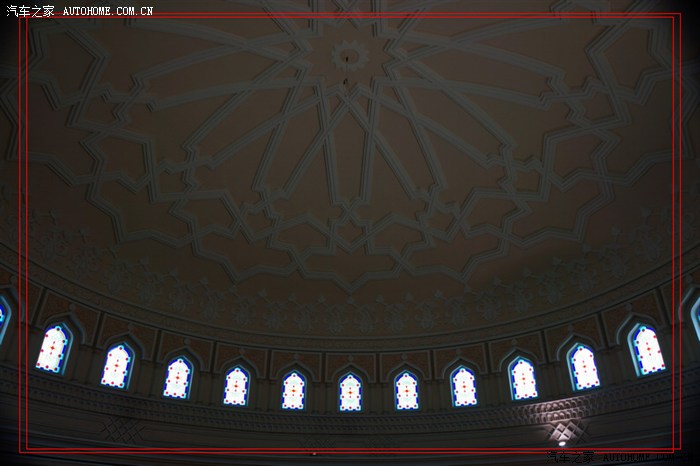Image resolution: width=700 pixels, height=466 pixels.
Task: Click the window just right of center window
Action: pyautogui.click(x=406, y=390)
